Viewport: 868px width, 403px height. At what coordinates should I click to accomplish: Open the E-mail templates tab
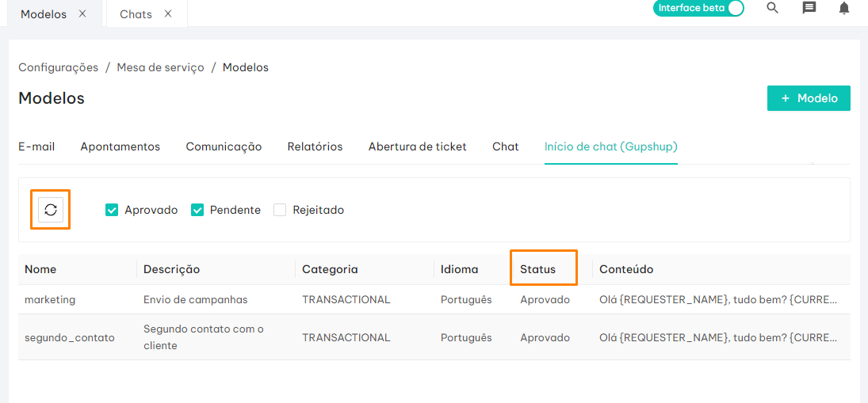tap(36, 146)
